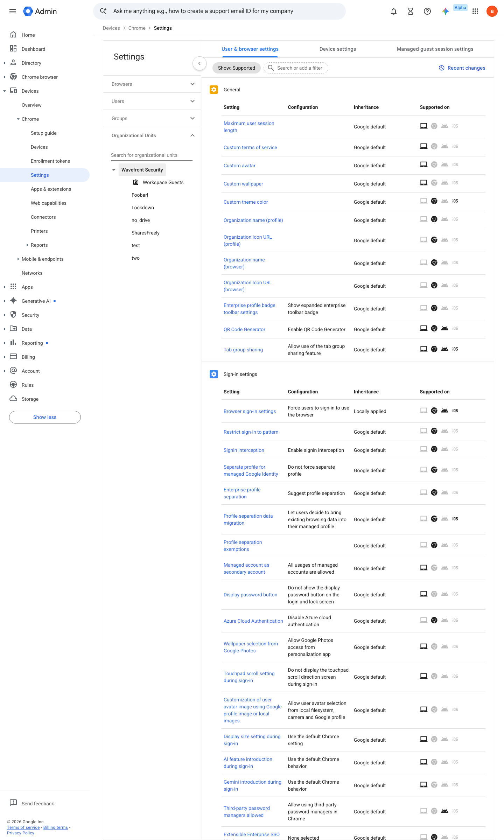This screenshot has height=840, width=504.
Task: Open tasks hourglass icon
Action: coord(411,11)
